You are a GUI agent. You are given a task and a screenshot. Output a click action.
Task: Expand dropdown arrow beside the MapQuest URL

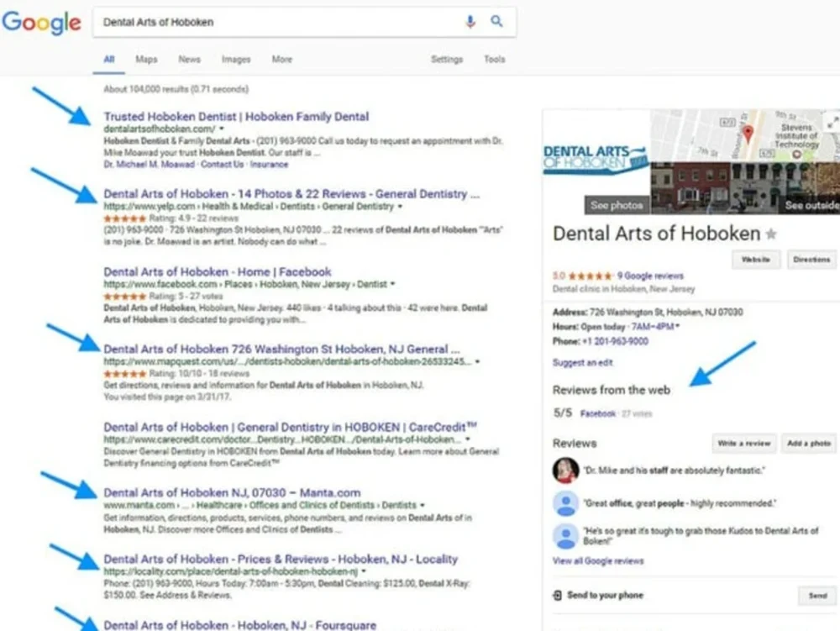[x=477, y=361]
